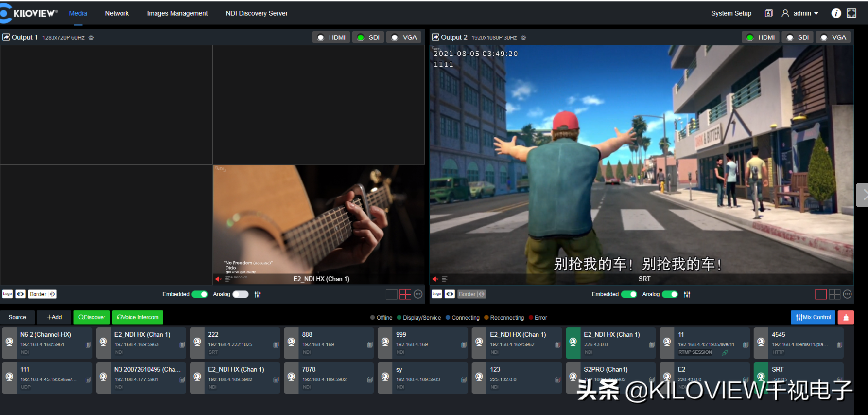Open Border settings for Output 1

tap(42, 294)
